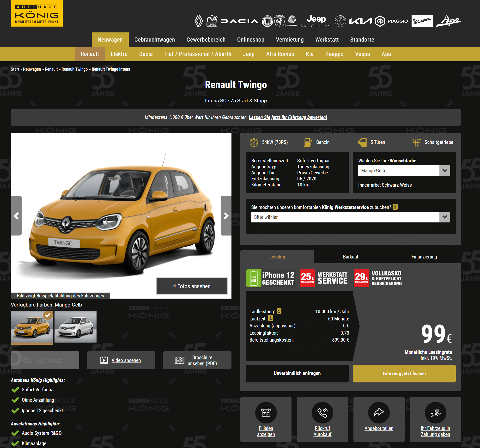Open the Standorte menu item
This screenshot has height=448, width=480.
(x=362, y=40)
